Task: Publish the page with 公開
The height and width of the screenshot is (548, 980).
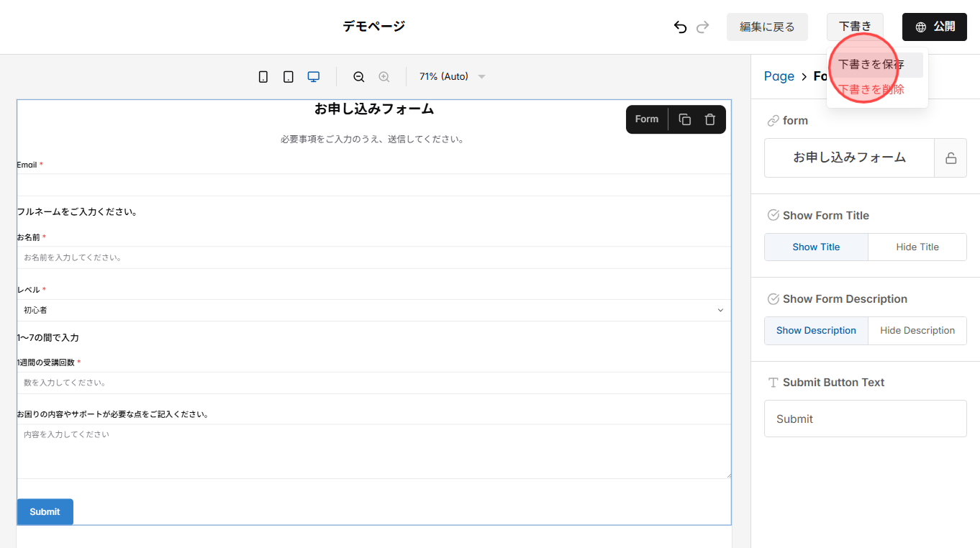Action: pyautogui.click(x=934, y=26)
